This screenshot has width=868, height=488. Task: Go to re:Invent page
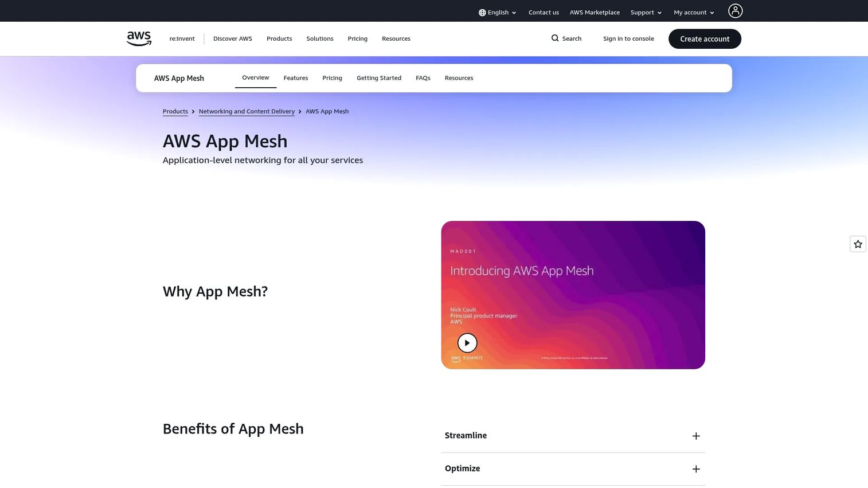point(182,39)
